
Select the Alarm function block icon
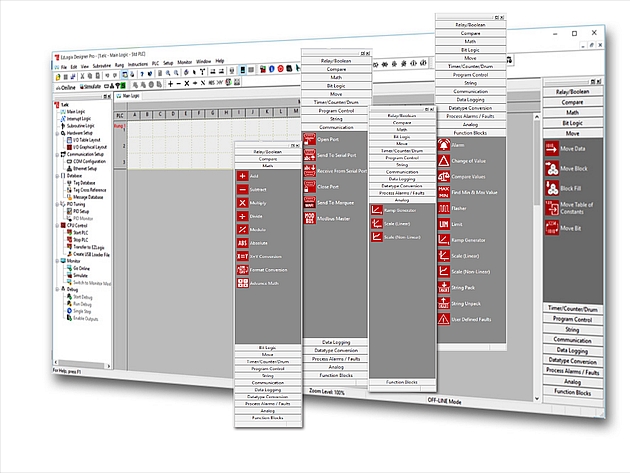click(x=444, y=144)
